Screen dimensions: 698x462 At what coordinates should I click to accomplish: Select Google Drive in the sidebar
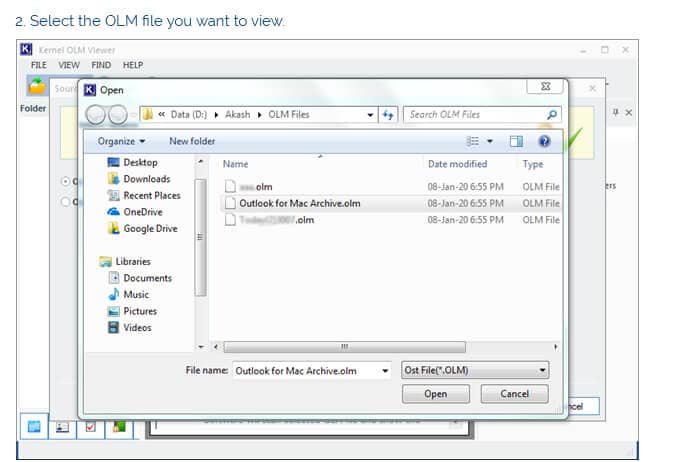(142, 228)
